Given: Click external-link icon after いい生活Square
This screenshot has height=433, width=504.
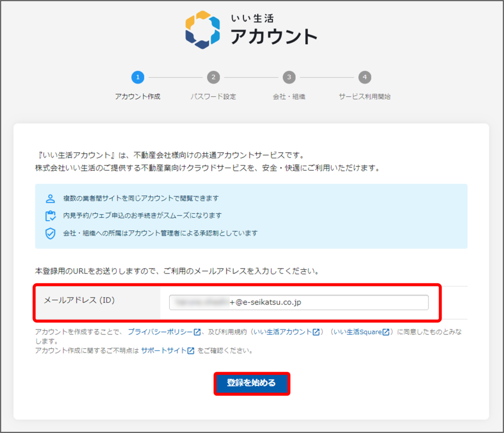Looking at the screenshot, I should [x=386, y=332].
